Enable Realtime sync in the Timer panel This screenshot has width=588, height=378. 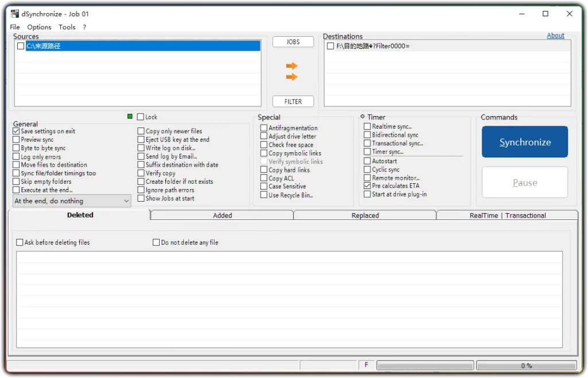click(x=366, y=126)
